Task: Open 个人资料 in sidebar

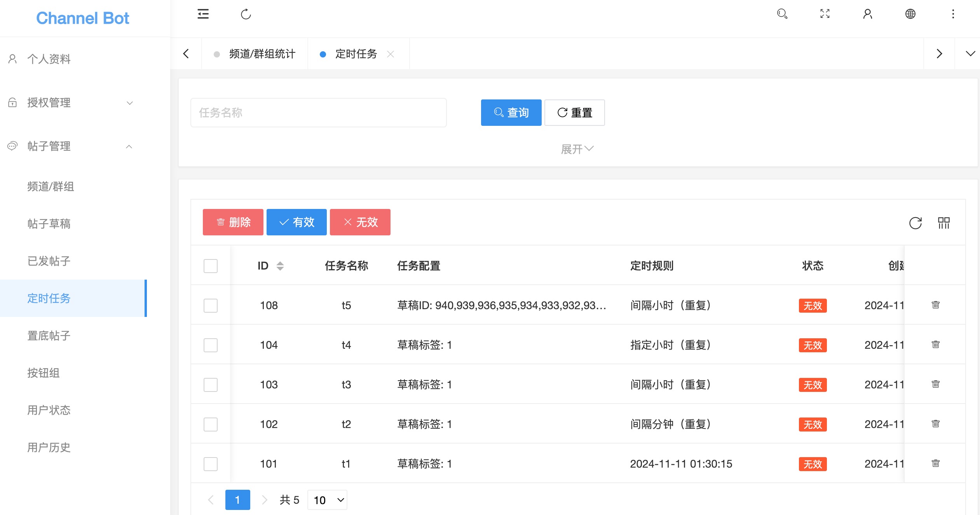Action: tap(73, 59)
